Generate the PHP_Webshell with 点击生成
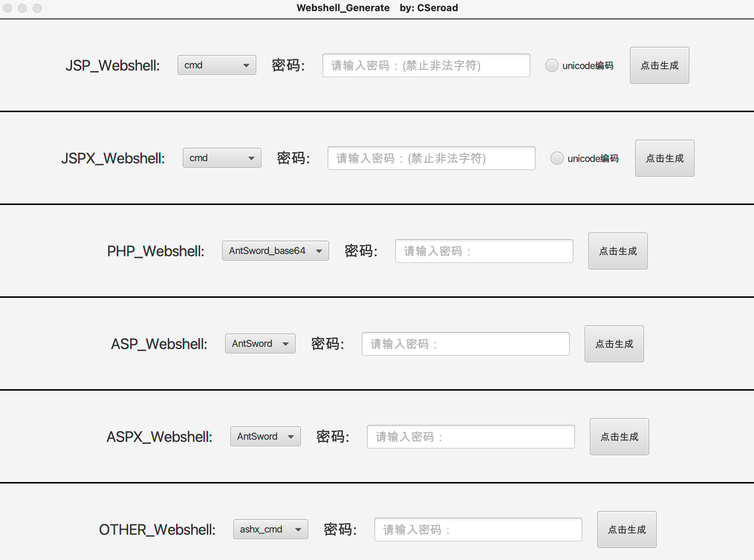The width and height of the screenshot is (754, 560). 618,251
